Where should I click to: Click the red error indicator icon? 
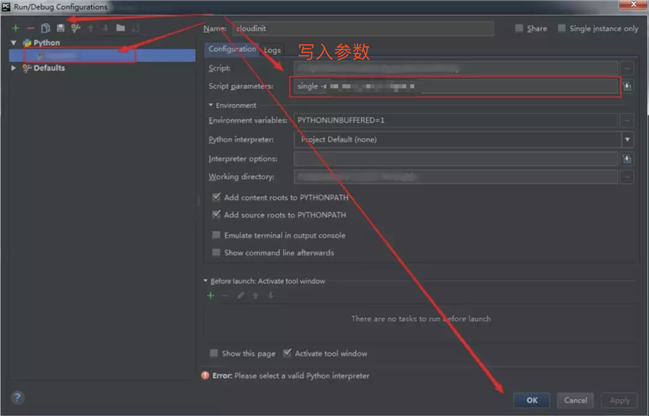pyautogui.click(x=205, y=375)
